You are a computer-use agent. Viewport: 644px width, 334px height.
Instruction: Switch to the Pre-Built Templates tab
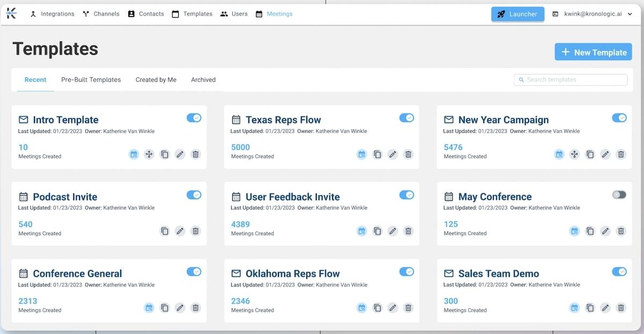pos(91,80)
